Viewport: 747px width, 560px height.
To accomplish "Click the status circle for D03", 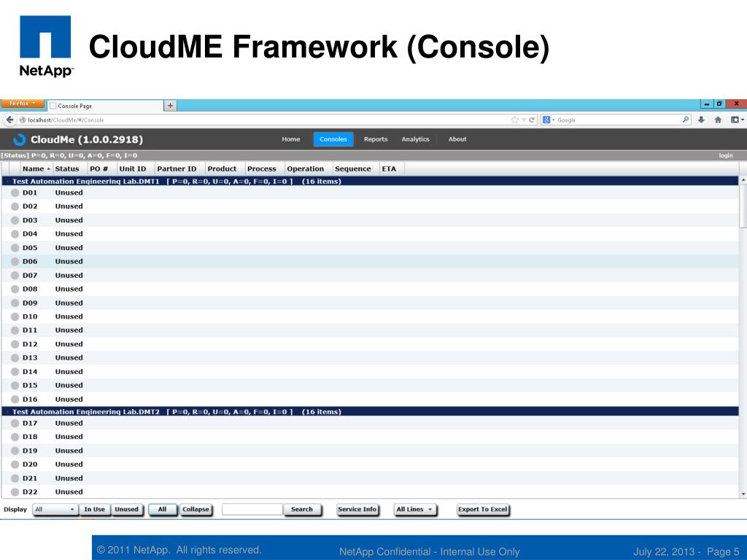I will pyautogui.click(x=15, y=220).
